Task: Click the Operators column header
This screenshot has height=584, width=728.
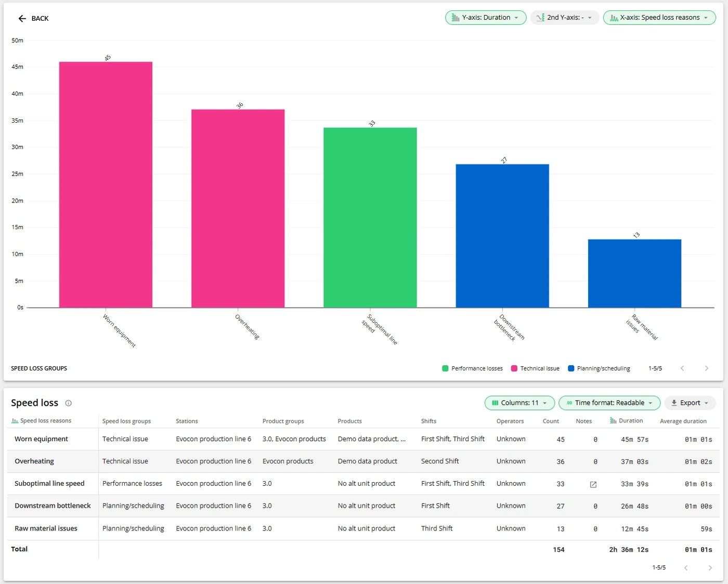Action: tap(510, 421)
